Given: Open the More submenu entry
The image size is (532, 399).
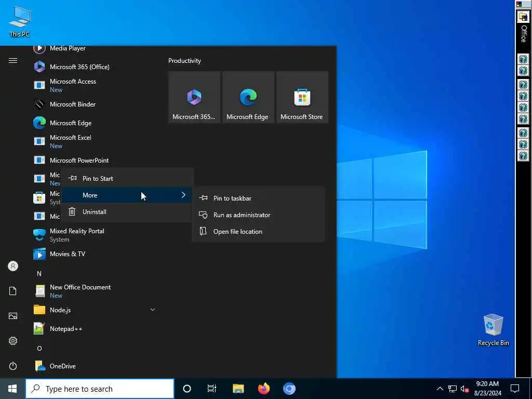Looking at the screenshot, I should click(x=127, y=195).
